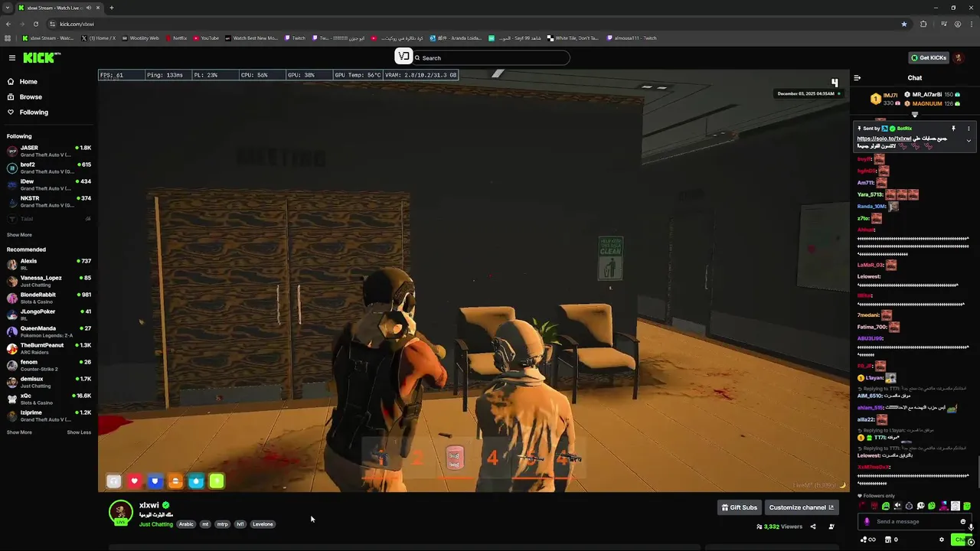Image resolution: width=980 pixels, height=551 pixels.
Task: Share the stream via share icon
Action: [813, 527]
